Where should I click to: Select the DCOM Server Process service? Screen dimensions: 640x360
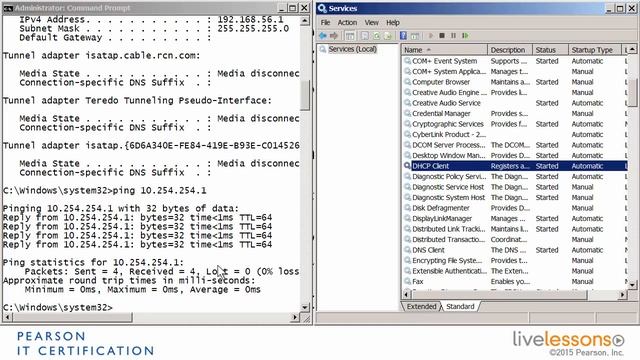[x=515, y=145]
